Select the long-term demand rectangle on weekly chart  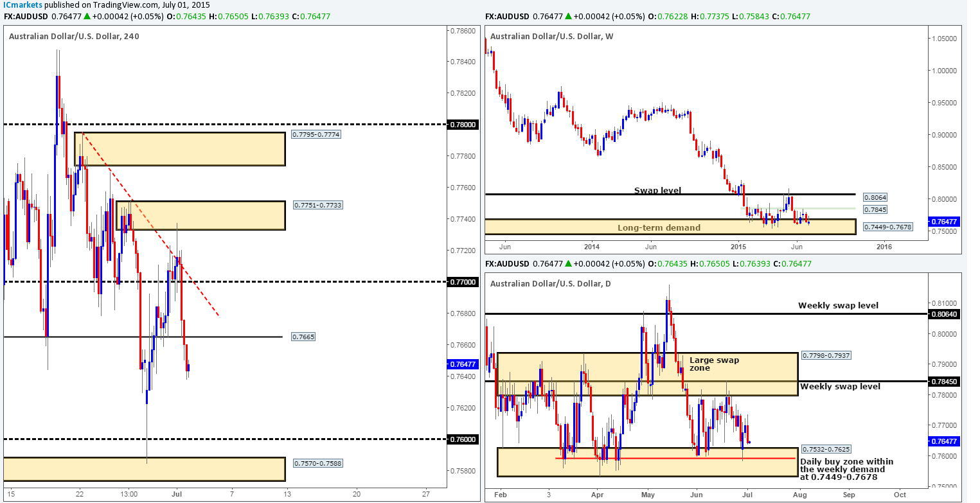coord(670,227)
